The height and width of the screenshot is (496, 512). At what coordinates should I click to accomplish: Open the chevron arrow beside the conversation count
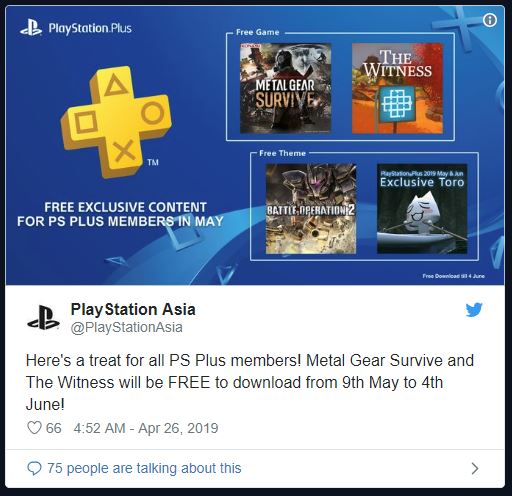[475, 468]
